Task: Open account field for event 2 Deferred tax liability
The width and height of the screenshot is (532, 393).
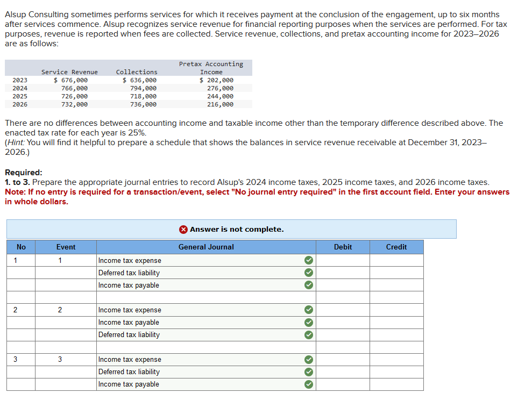Action: (x=206, y=335)
